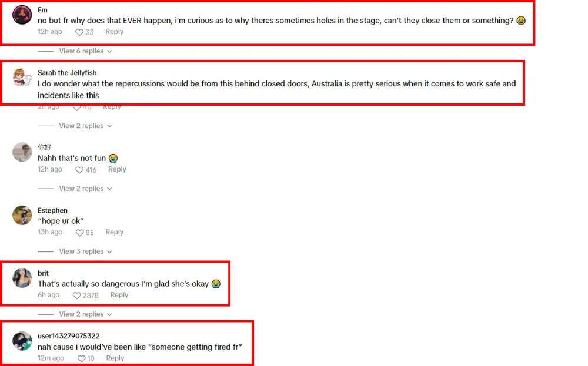Open the 'Sarah the Jellyfish' username link

[67, 73]
